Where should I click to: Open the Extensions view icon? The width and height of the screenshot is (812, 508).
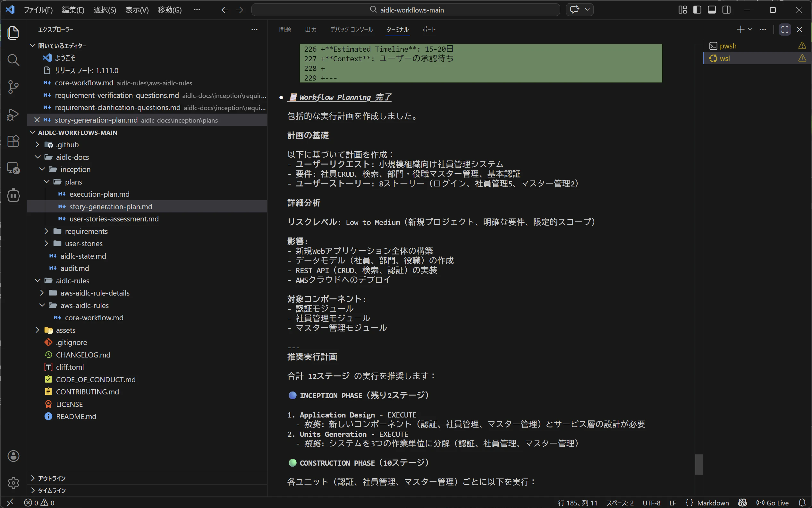[x=13, y=141]
